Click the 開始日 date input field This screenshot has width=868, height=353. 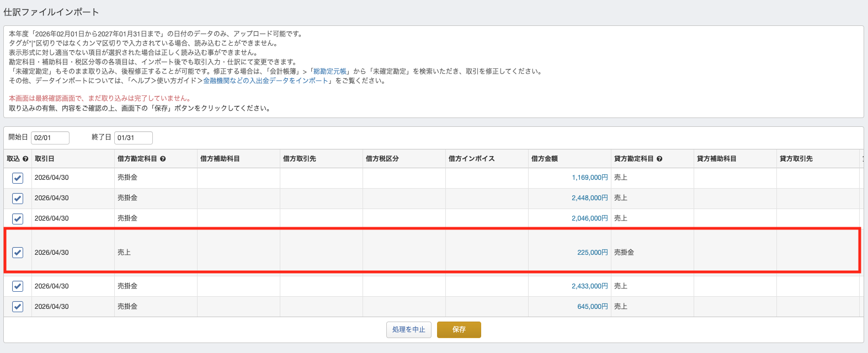click(50, 138)
